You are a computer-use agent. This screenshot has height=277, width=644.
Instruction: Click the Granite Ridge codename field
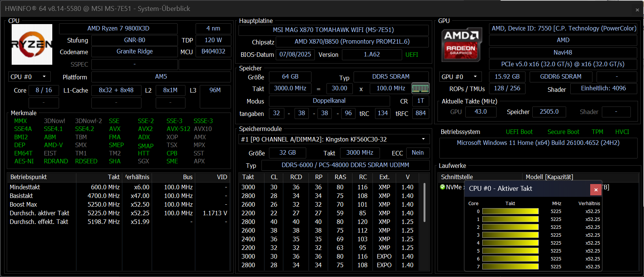click(x=134, y=52)
